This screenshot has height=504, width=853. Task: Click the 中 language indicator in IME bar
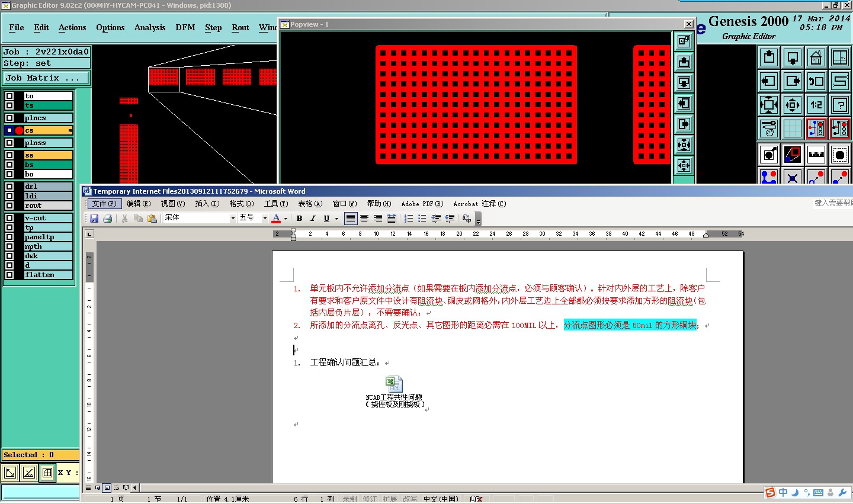tap(783, 493)
